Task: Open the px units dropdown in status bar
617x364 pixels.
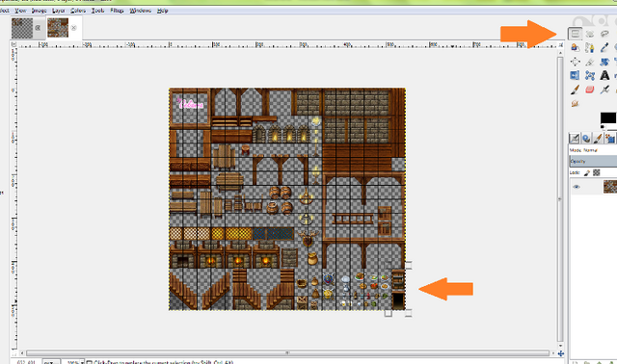Action: tap(51, 362)
